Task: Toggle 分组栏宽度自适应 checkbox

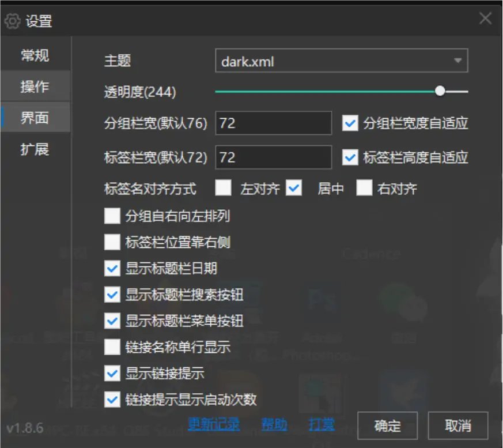Action: click(350, 123)
